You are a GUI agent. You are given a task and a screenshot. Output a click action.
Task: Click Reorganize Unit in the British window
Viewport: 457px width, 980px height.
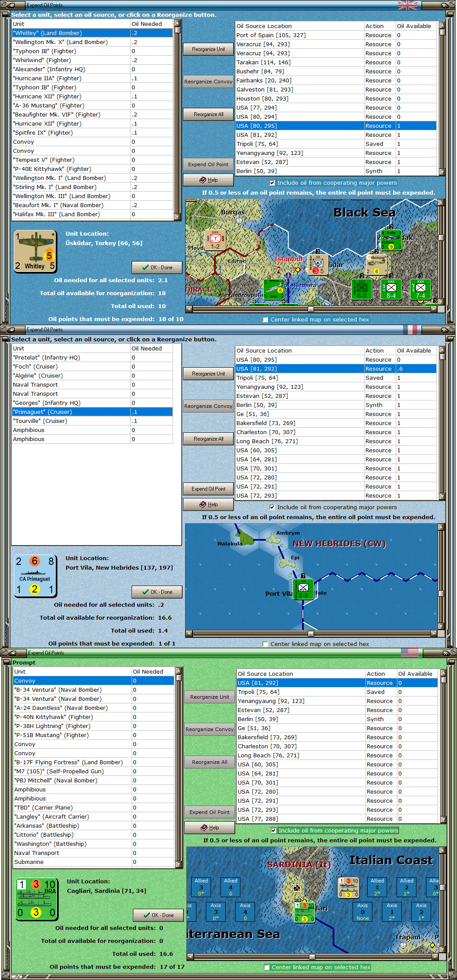(208, 49)
